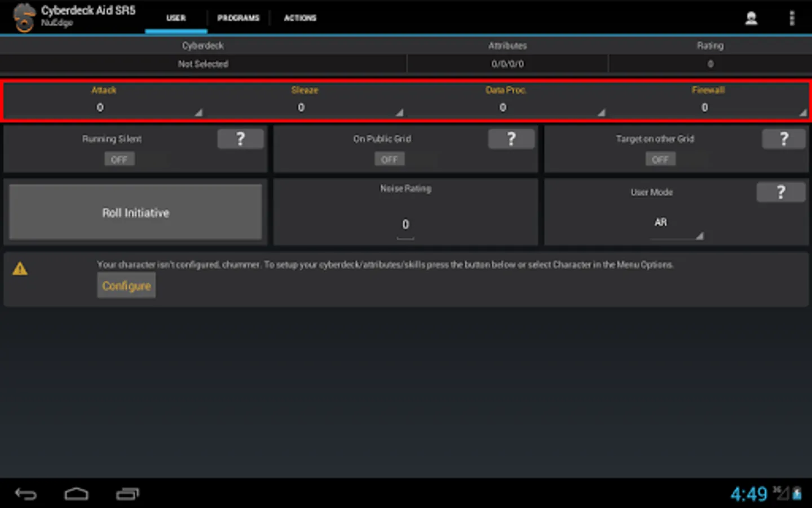
Task: Tap the 'Your character isn't configured' message
Action: click(x=385, y=265)
